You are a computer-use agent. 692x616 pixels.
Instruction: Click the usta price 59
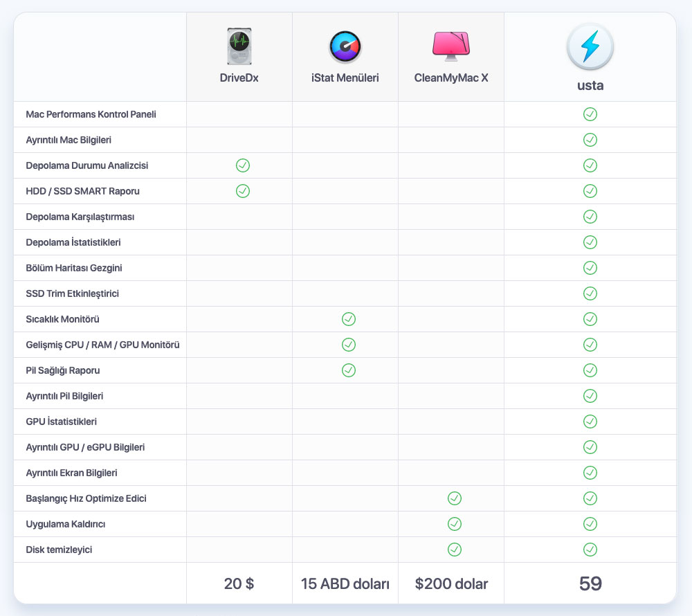click(590, 583)
